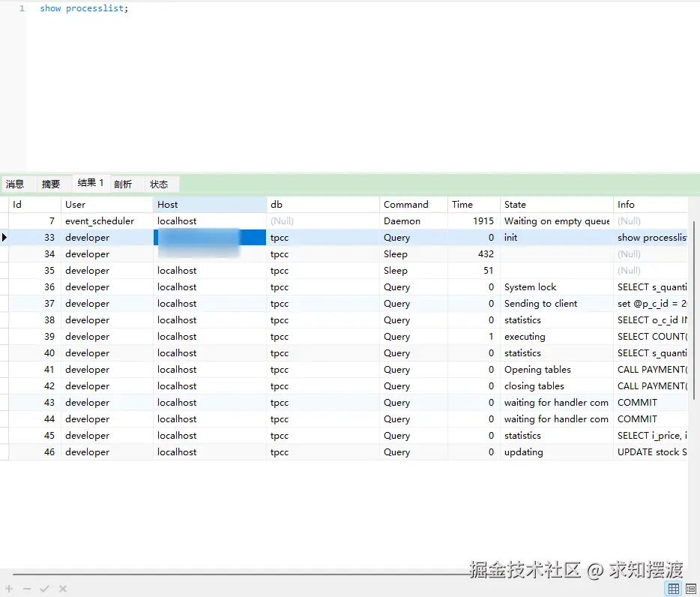The height and width of the screenshot is (597, 700).
Task: Switch to grid view icon
Action: [x=674, y=589]
